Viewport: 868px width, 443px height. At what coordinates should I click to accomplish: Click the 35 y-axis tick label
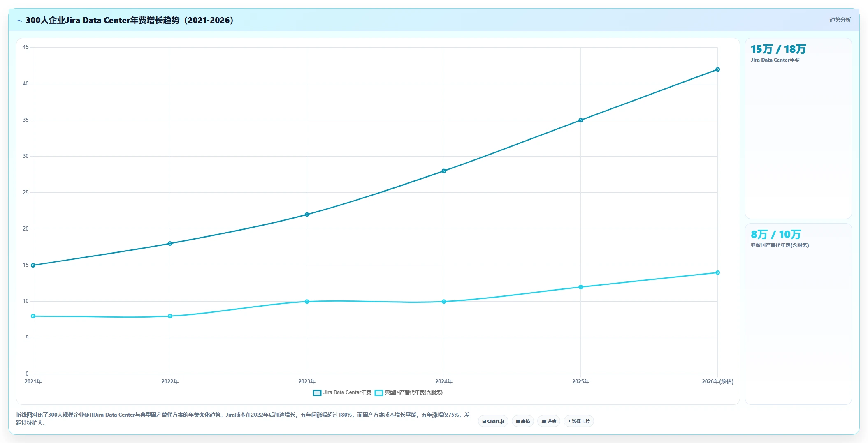click(x=26, y=120)
